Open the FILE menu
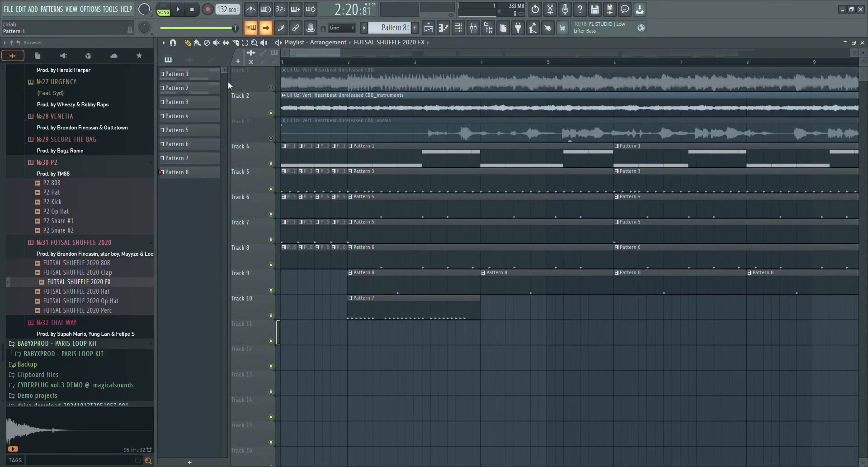This screenshot has height=467, width=868. [x=9, y=9]
